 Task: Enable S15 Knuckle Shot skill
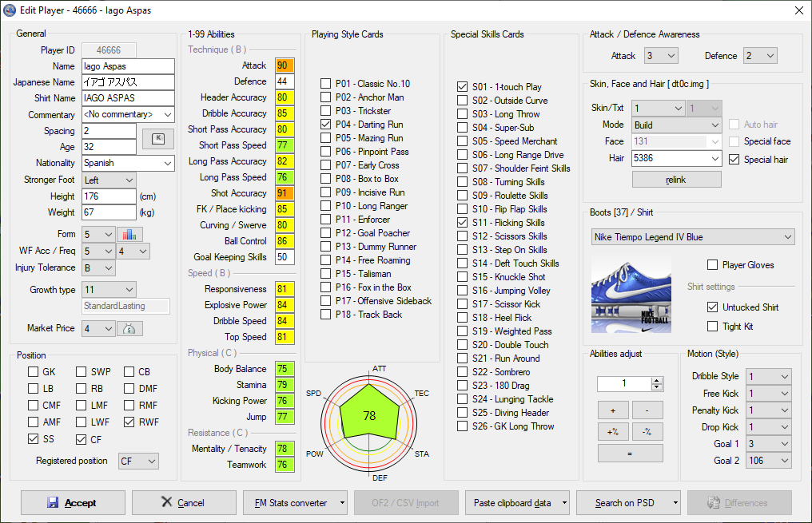[x=463, y=277]
